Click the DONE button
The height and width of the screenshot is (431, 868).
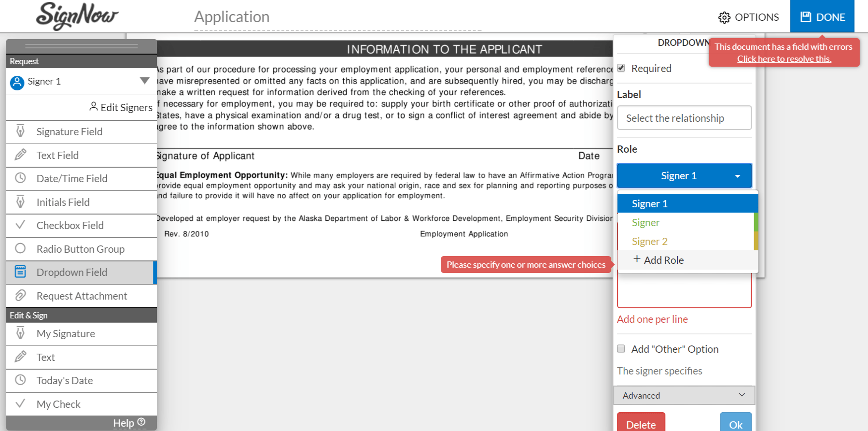822,16
